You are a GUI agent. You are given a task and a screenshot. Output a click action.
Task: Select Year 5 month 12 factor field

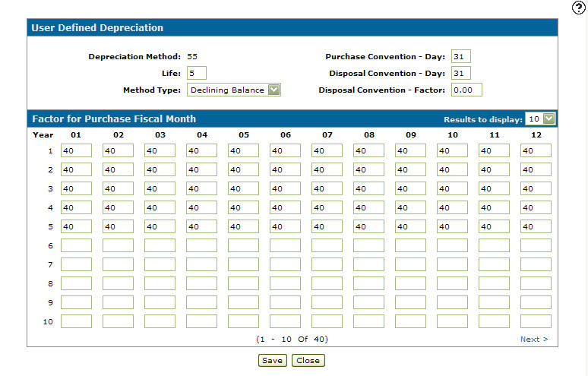point(536,226)
